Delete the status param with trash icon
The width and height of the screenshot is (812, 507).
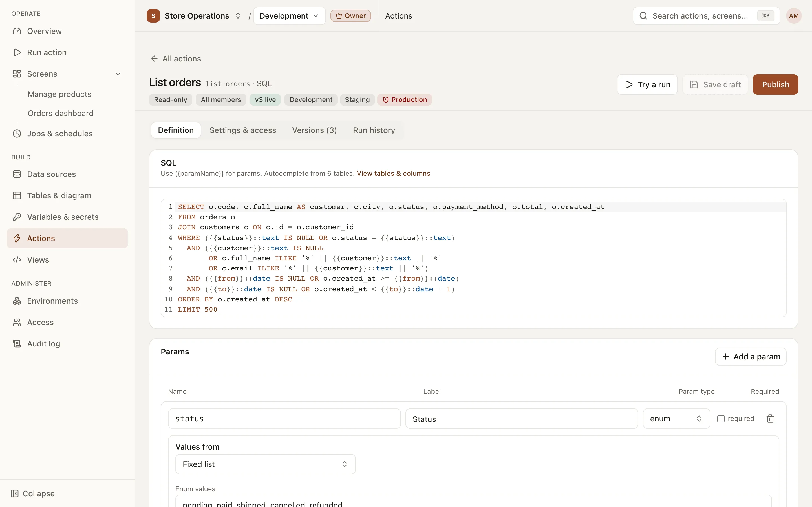pos(770,419)
